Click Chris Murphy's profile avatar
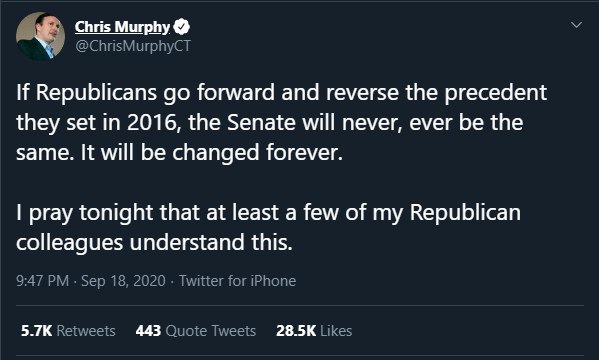This screenshot has height=360, width=599. 40,36
